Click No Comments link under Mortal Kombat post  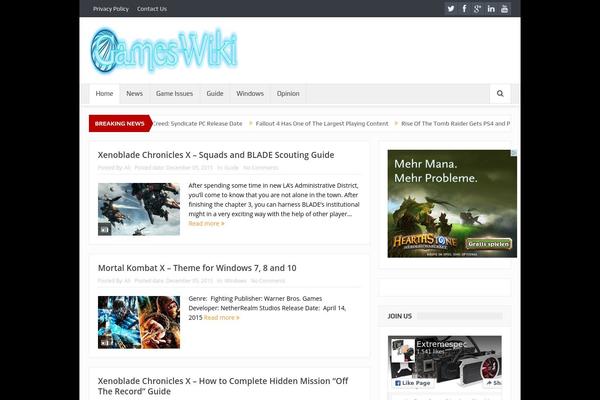point(268,281)
